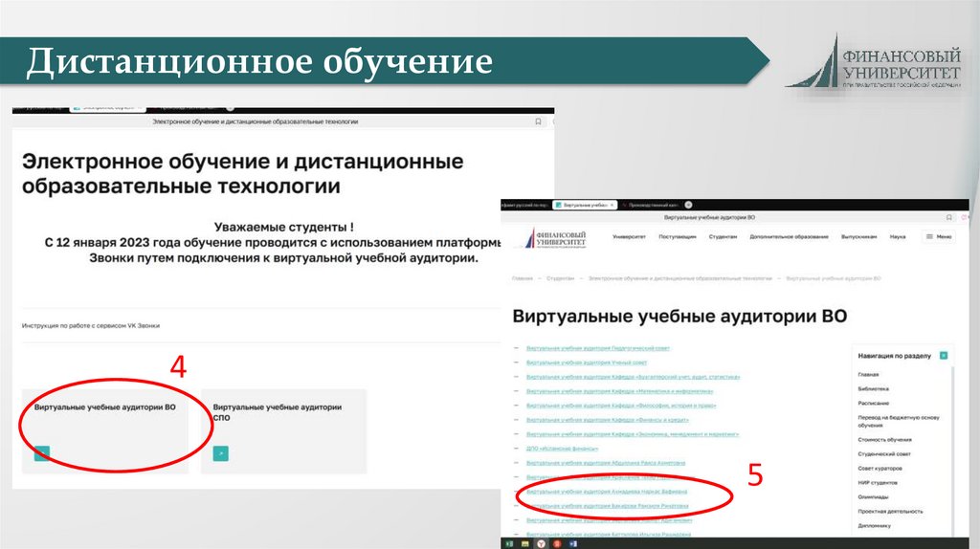The width and height of the screenshot is (980, 549).
Task: Click navigation sidebar vertical scrollbar
Action: 953,450
